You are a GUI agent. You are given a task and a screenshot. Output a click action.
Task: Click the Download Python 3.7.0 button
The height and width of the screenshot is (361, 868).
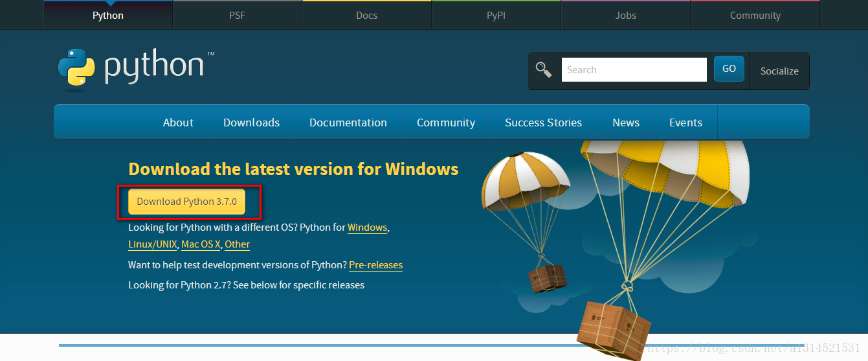pos(186,202)
